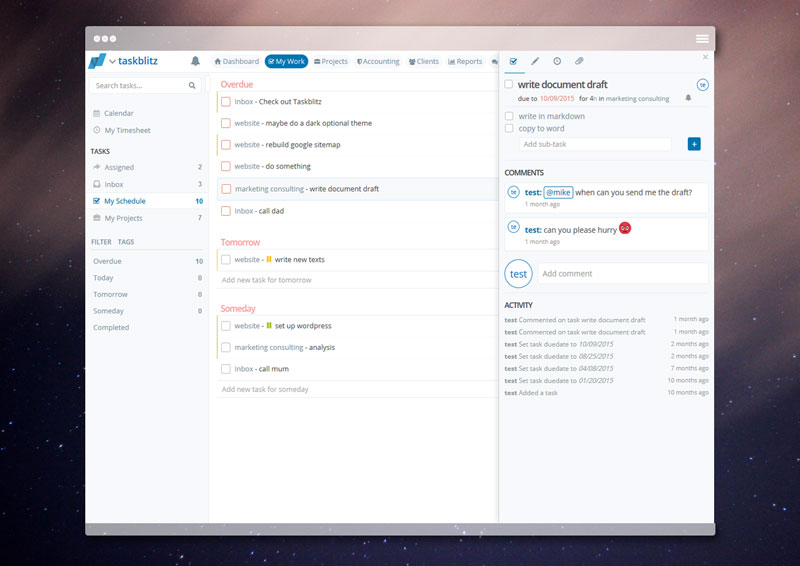Click the large 'test' user avatar

[x=518, y=274]
